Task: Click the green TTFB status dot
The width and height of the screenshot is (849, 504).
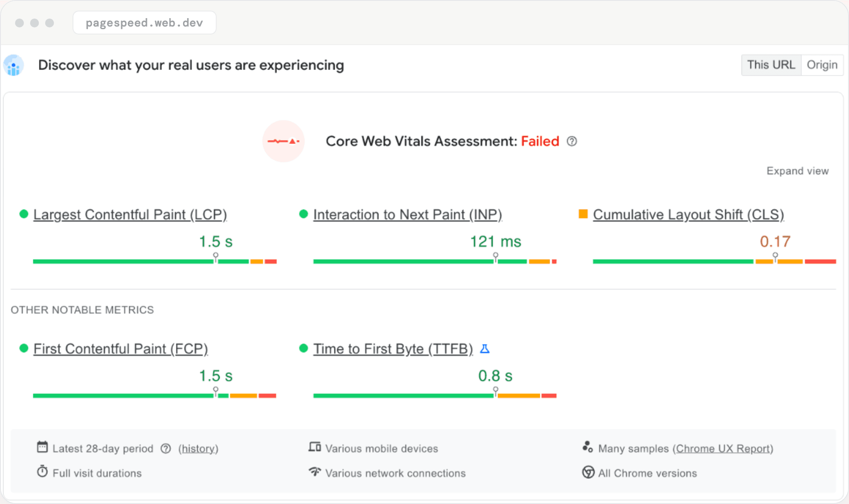Action: (x=303, y=348)
